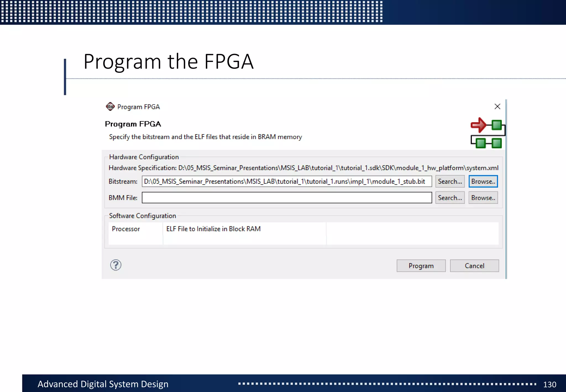
Task: Cancel the Program FPGA dialog
Action: (474, 266)
